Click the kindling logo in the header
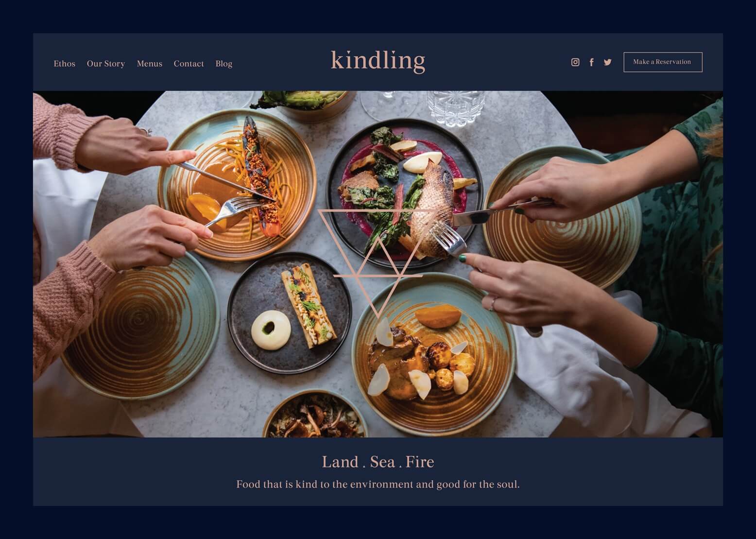This screenshot has height=539, width=756. pyautogui.click(x=378, y=61)
